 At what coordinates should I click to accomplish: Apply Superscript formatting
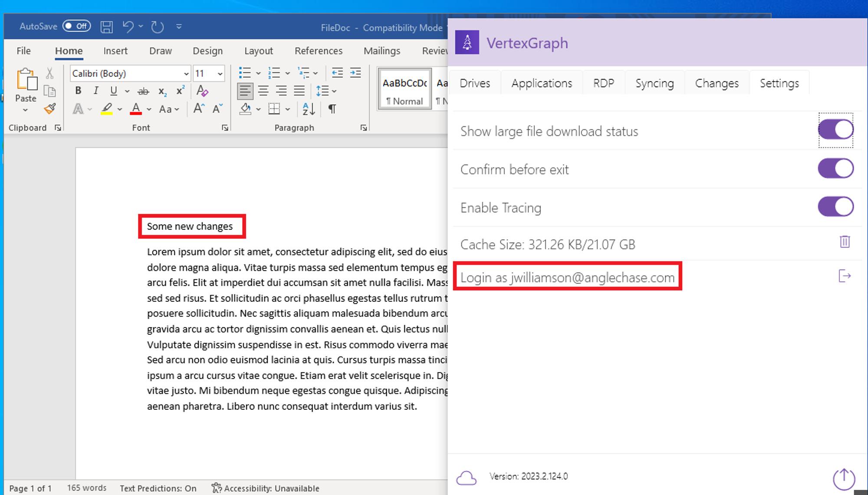click(180, 91)
